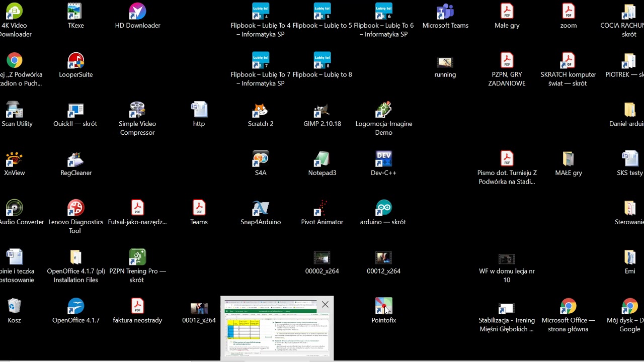Screen dimensions: 644x362
Task: Click the Dev-C++ desktop icon
Action: (383, 163)
